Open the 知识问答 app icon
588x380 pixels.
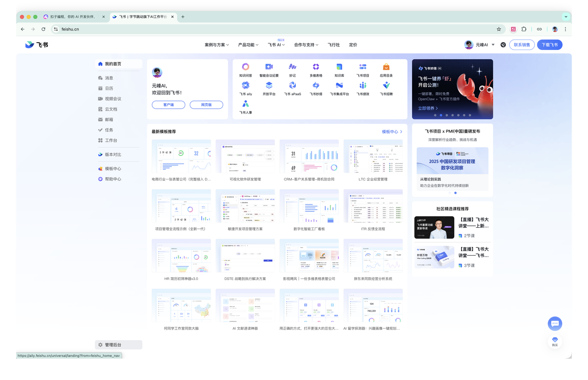coord(245,67)
